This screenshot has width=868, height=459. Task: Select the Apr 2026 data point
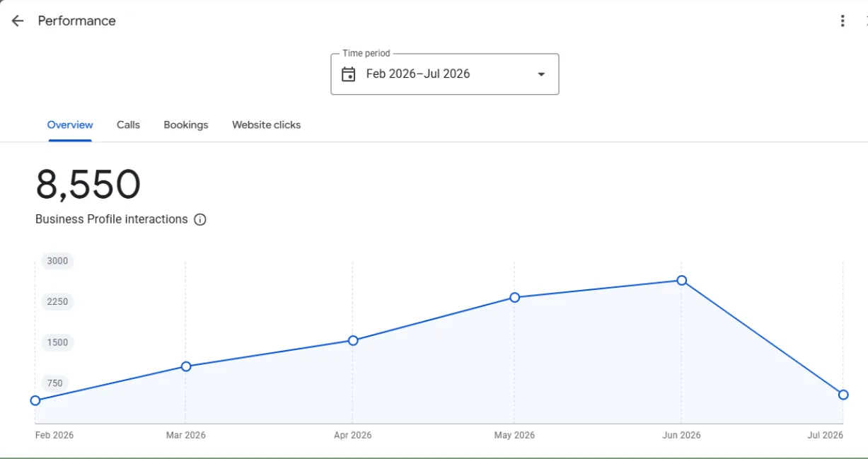point(353,340)
